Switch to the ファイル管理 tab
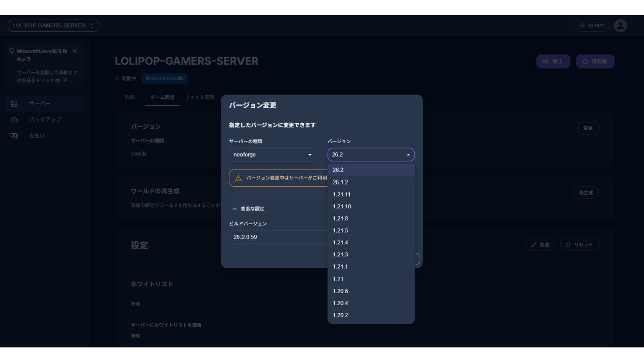644x362 pixels. (200, 97)
